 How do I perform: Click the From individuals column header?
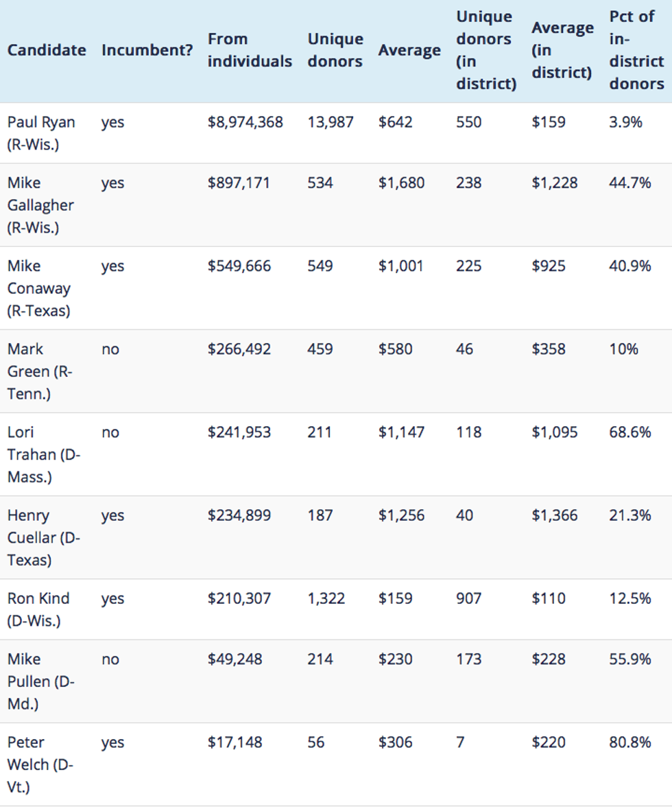click(x=250, y=50)
